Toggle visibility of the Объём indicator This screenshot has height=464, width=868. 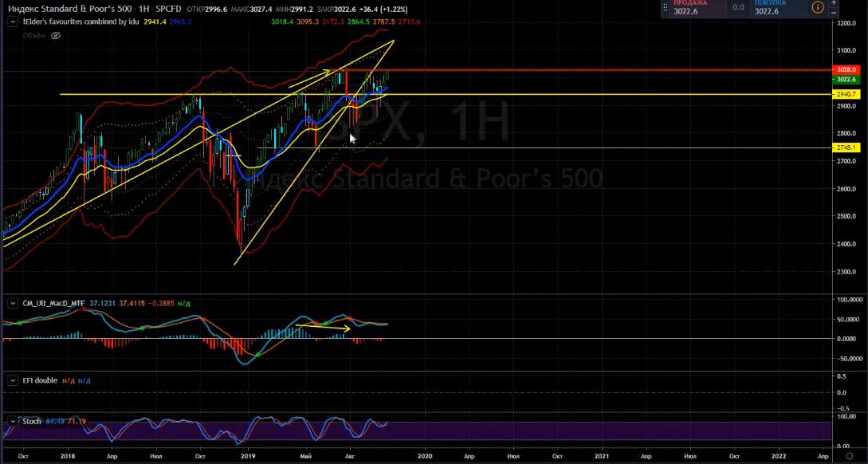56,35
